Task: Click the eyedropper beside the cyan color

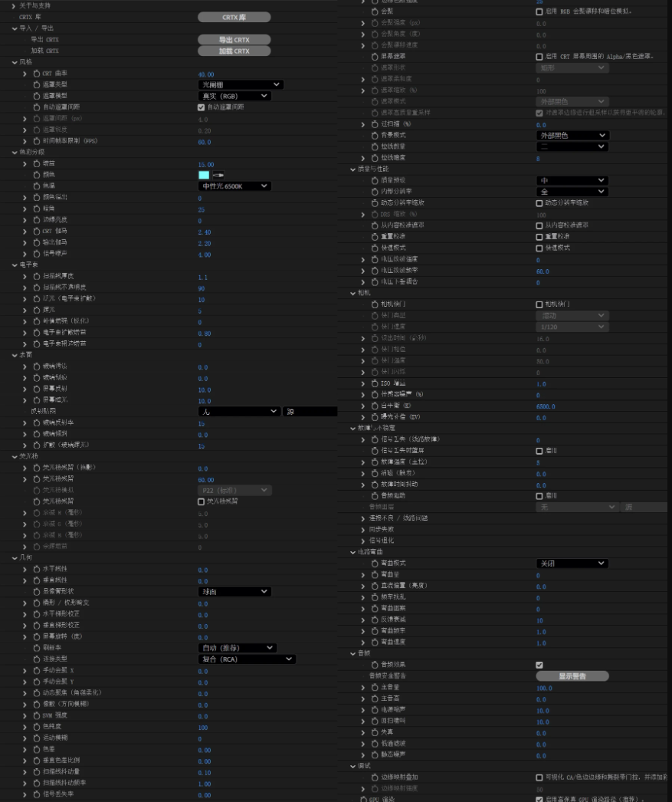Action: (x=218, y=175)
